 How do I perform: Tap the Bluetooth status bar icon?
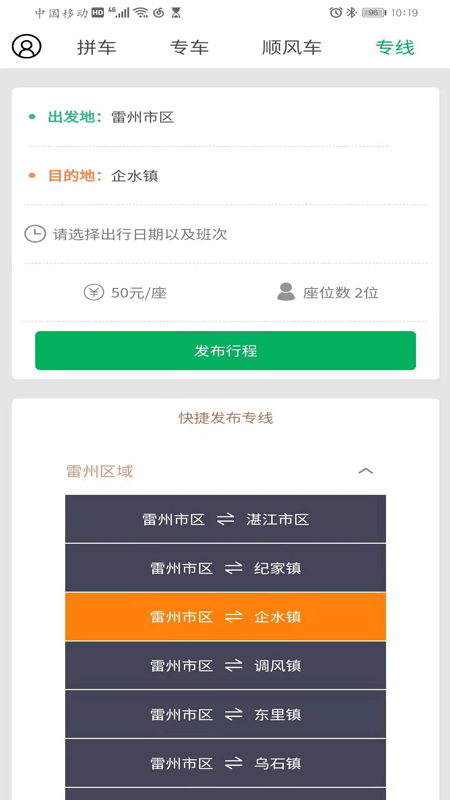click(352, 13)
